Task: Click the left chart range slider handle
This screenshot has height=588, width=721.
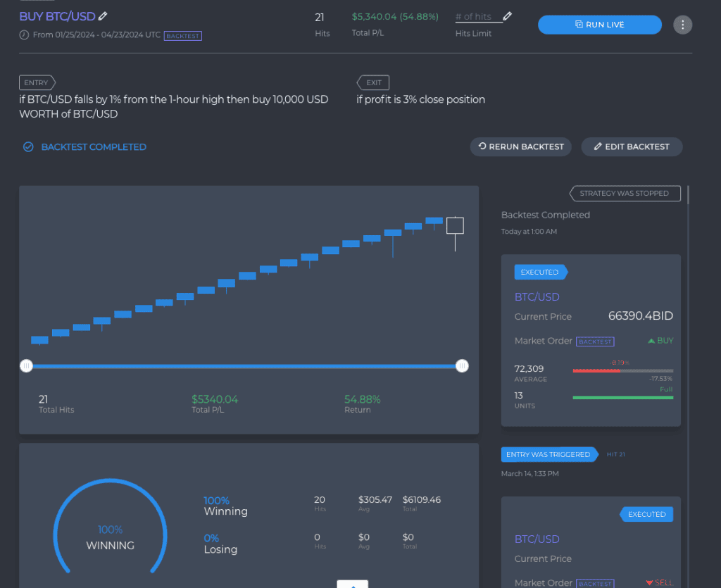Action: click(26, 366)
